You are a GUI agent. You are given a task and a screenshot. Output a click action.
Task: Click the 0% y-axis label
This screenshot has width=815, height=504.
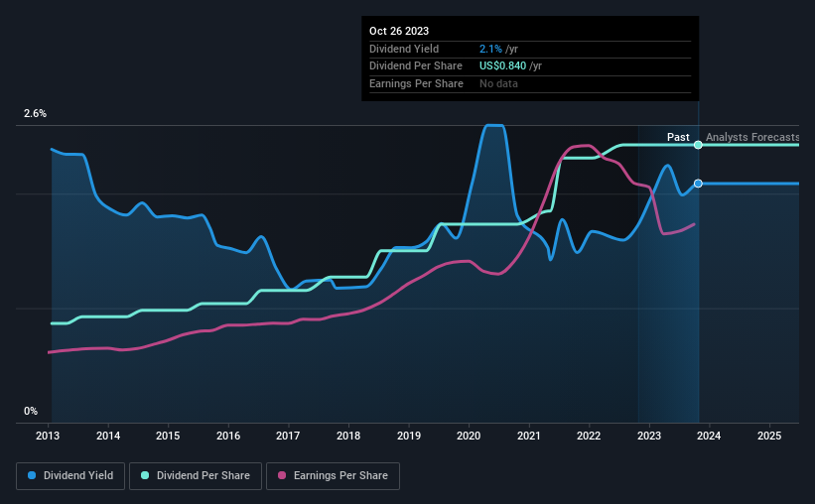click(x=31, y=411)
